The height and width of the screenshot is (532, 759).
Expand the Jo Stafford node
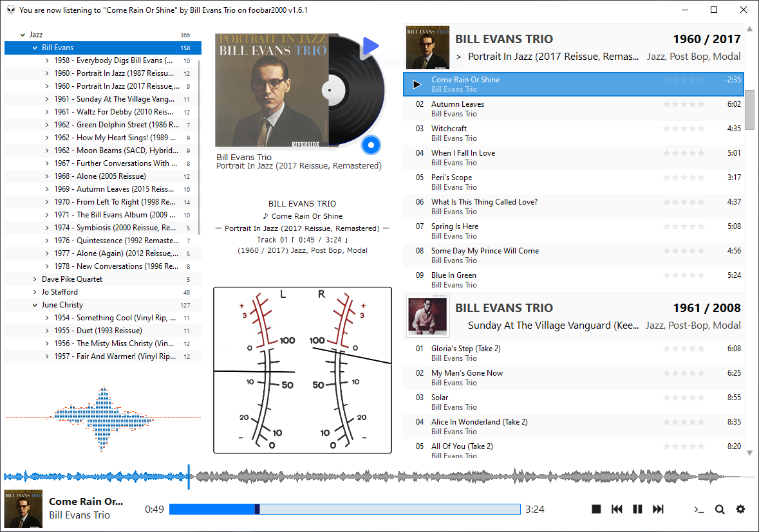(x=35, y=292)
